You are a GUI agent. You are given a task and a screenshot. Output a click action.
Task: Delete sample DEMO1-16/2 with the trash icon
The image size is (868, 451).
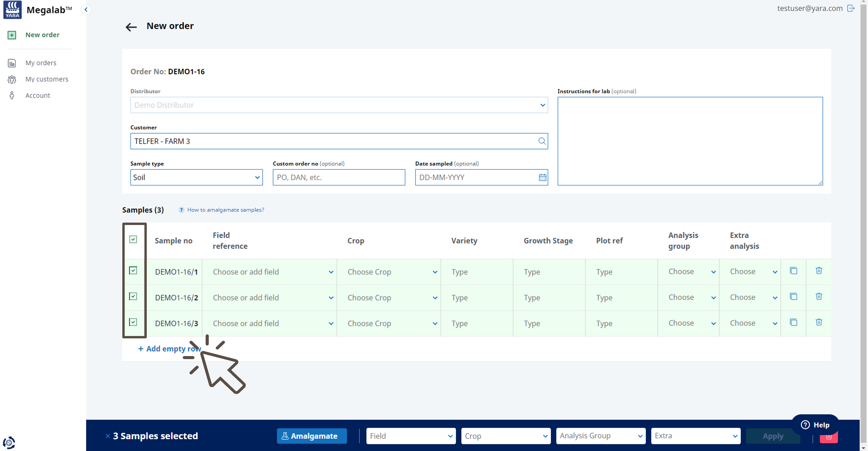[819, 297]
